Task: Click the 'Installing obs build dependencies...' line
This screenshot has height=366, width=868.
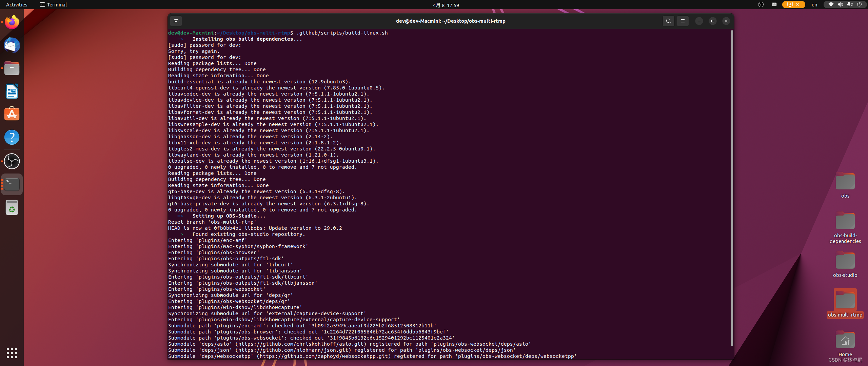Action: (x=247, y=39)
